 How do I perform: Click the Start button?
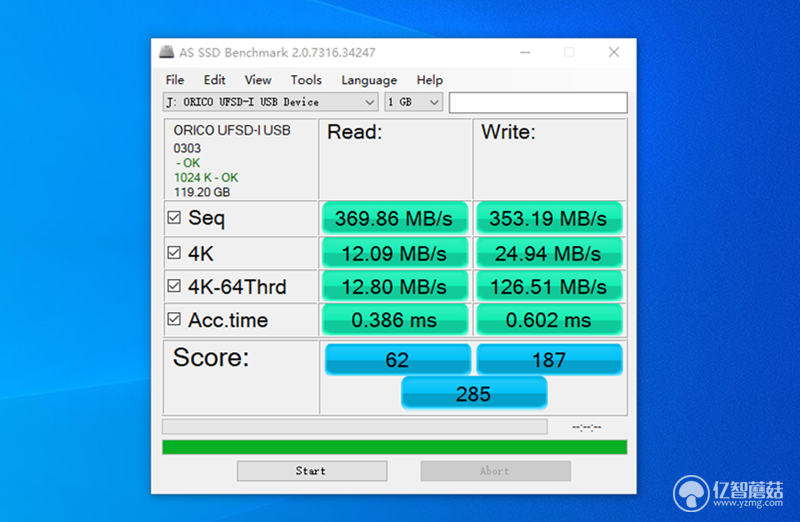coord(312,471)
